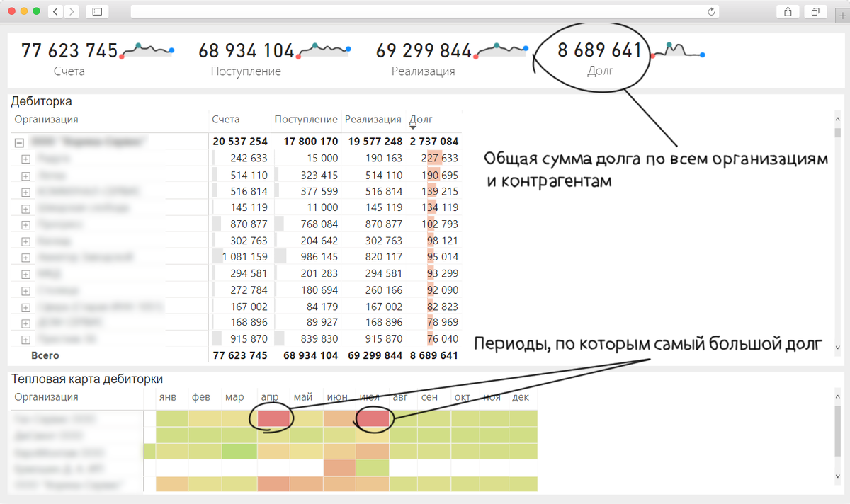Click the orange июн cell in fourth heatmap row

pyautogui.click(x=340, y=468)
